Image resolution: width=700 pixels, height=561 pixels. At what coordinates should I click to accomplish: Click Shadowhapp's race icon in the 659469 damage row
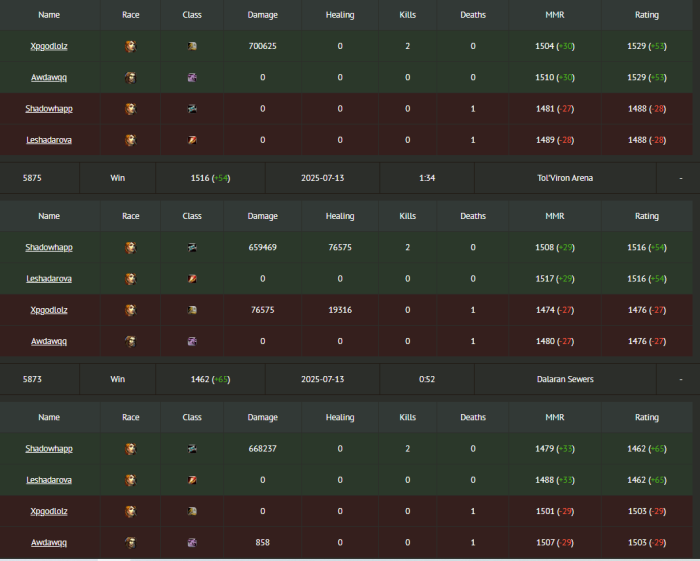coord(130,247)
